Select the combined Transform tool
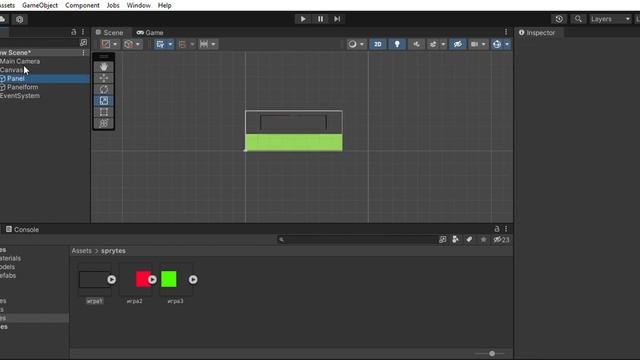The height and width of the screenshot is (360, 640). click(104, 123)
